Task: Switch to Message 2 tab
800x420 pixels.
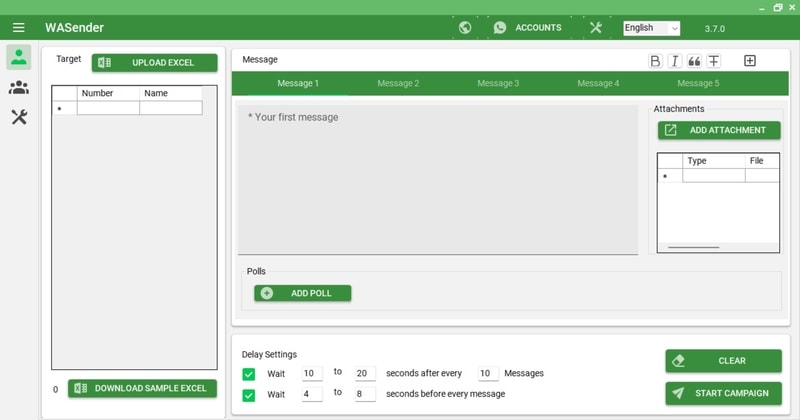Action: (398, 83)
